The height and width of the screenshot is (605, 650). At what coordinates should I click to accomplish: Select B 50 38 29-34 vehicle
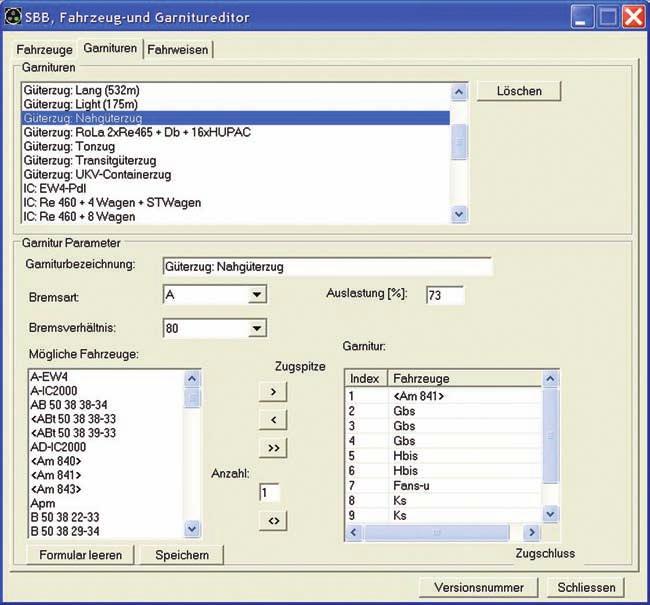pos(107,532)
